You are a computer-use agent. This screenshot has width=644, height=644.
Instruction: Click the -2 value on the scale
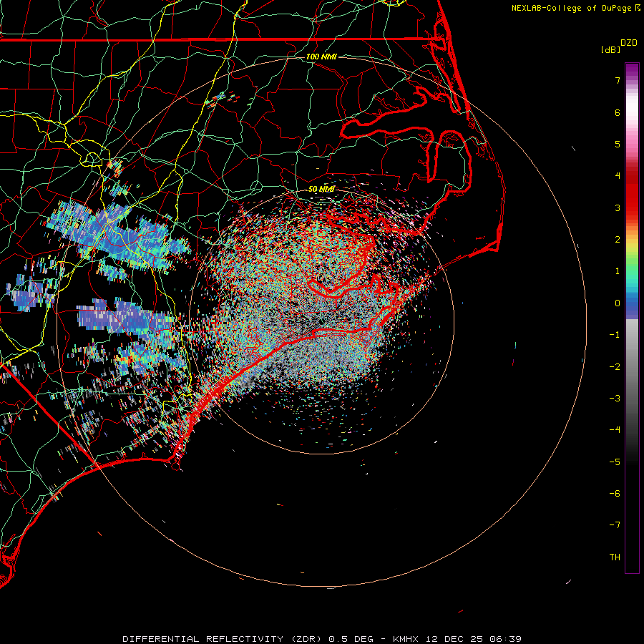(x=615, y=367)
